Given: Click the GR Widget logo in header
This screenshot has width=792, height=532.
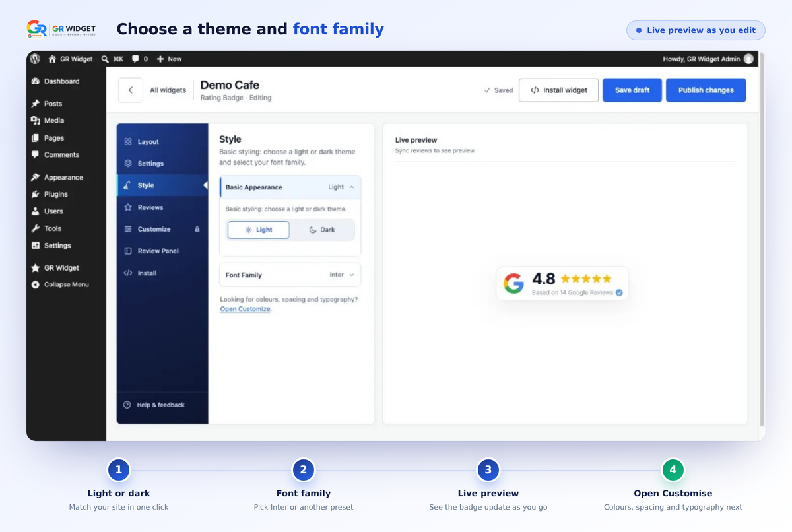Looking at the screenshot, I should [61, 30].
